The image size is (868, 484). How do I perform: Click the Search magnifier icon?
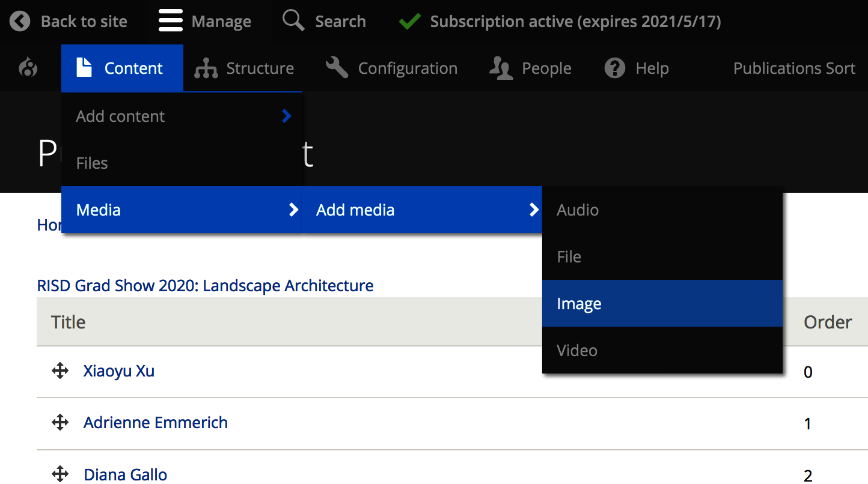(293, 20)
